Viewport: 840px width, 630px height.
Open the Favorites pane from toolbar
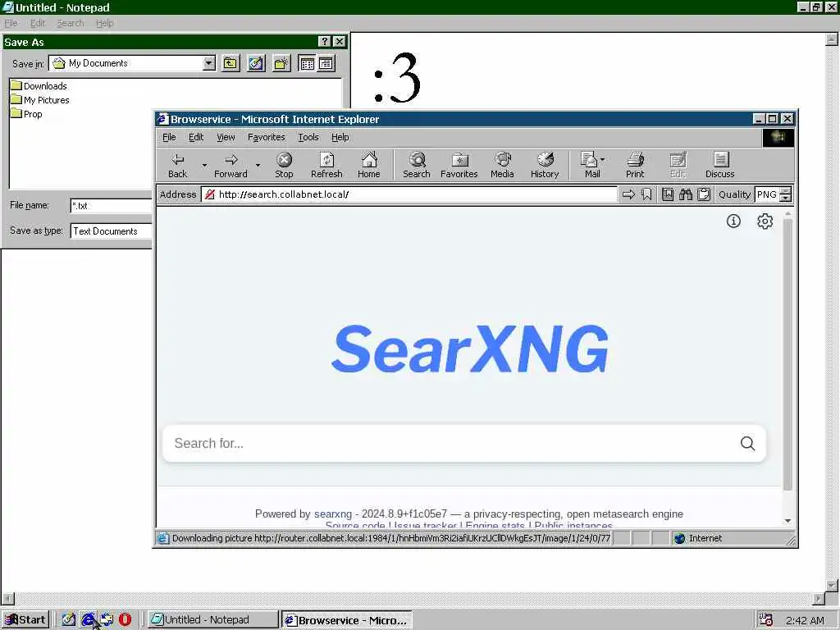(459, 165)
